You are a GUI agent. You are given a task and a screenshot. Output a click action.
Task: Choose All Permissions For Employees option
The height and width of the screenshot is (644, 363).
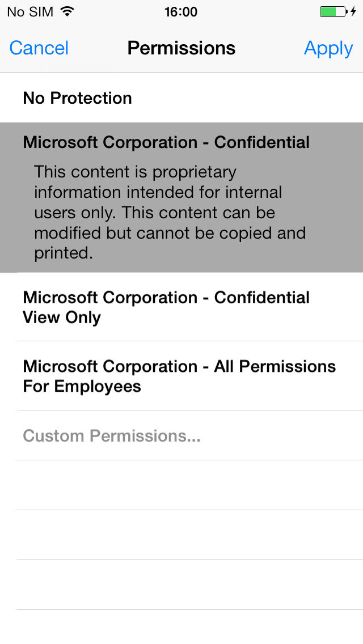[179, 376]
